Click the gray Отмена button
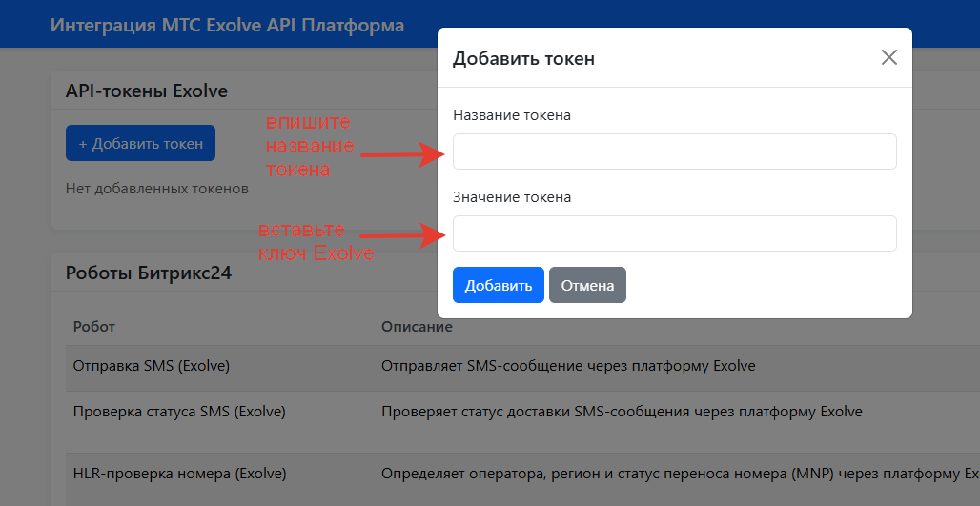 587,285
